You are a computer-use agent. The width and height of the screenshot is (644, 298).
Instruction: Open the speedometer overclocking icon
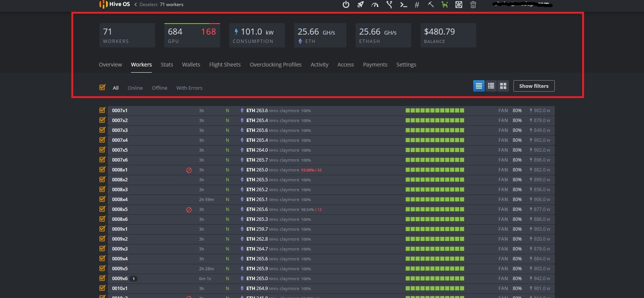375,5
